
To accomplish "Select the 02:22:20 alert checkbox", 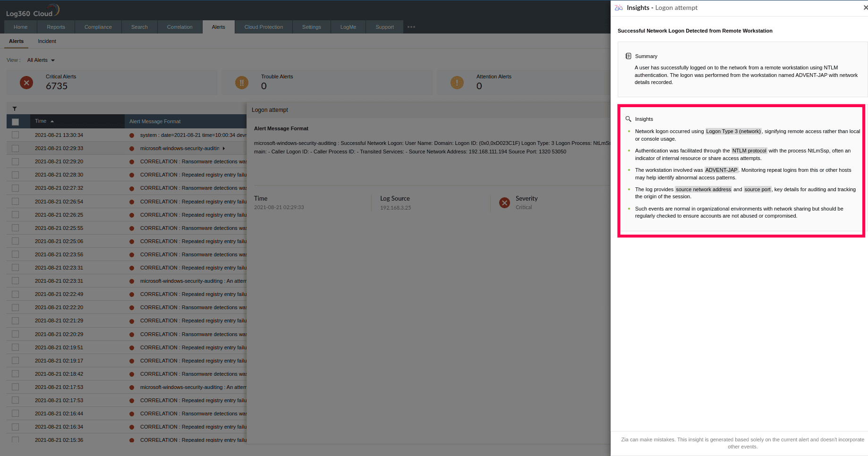I will point(15,307).
